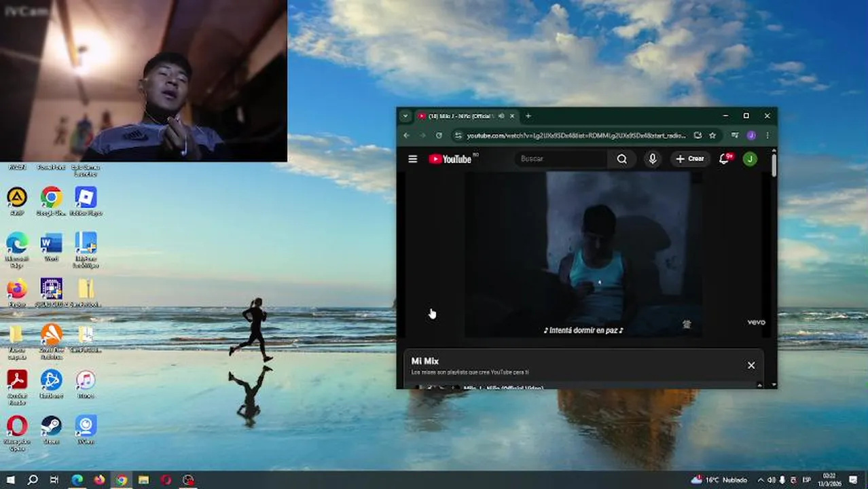868x489 pixels.
Task: Open Microsoft Edge desktop shortcut
Action: coord(17,249)
